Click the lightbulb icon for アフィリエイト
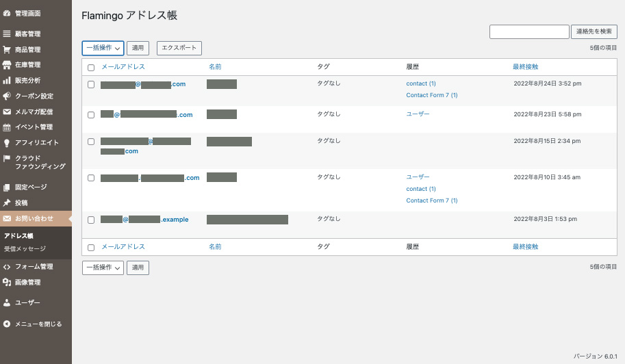Viewport: 625px width, 364px height. coord(7,143)
